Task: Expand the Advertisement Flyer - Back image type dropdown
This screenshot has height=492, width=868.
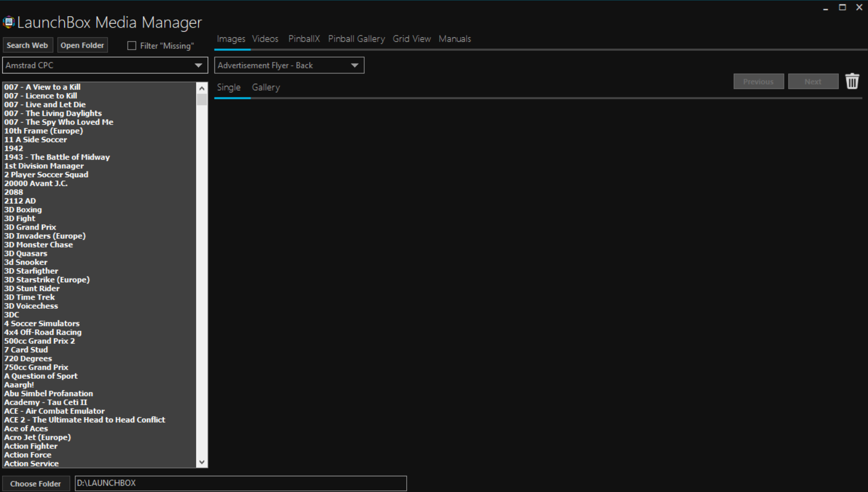Action: click(289, 65)
